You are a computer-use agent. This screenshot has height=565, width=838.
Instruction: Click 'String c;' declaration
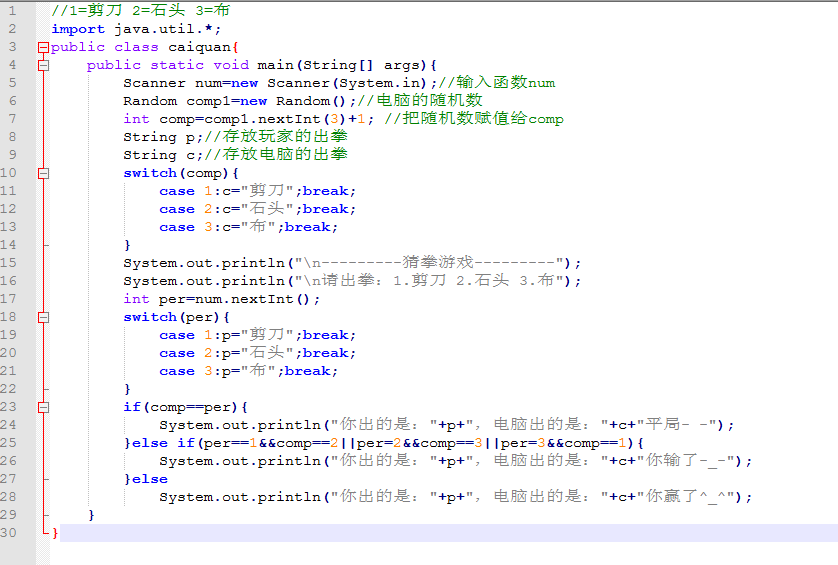point(163,155)
